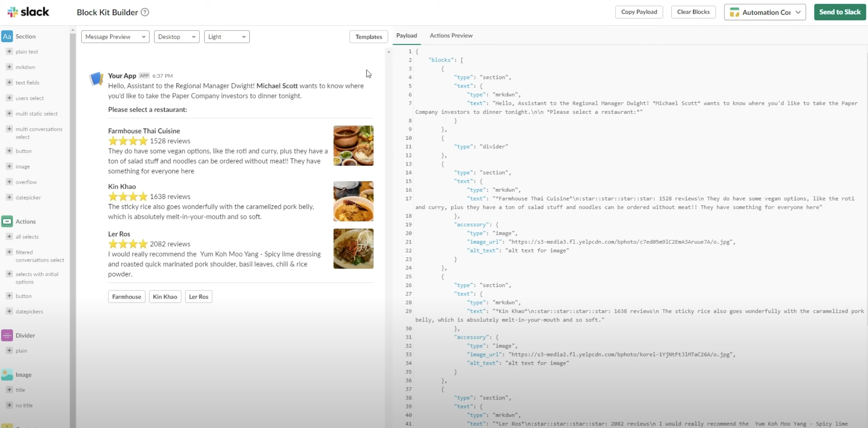
Task: Open the Light theme dropdown
Action: (x=226, y=37)
